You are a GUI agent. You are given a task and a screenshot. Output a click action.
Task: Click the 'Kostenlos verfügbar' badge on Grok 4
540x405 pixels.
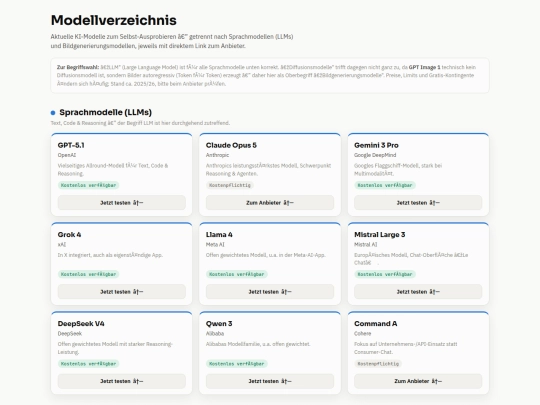coord(89,274)
